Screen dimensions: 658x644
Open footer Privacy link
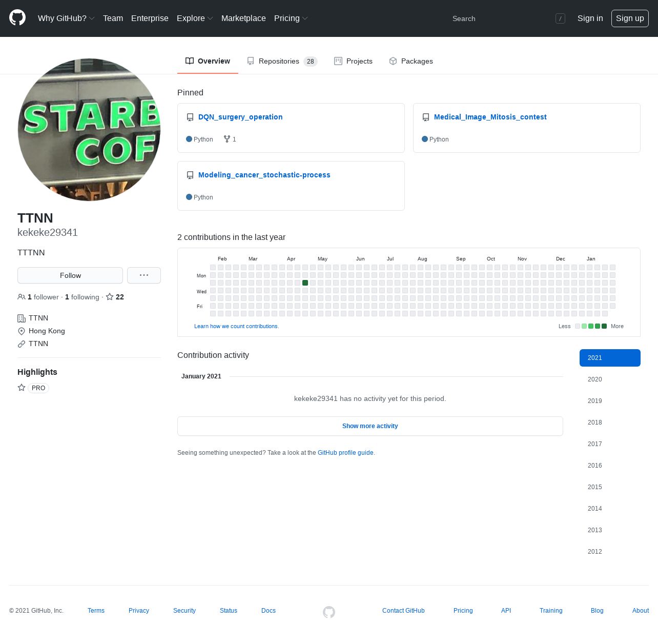tap(139, 611)
